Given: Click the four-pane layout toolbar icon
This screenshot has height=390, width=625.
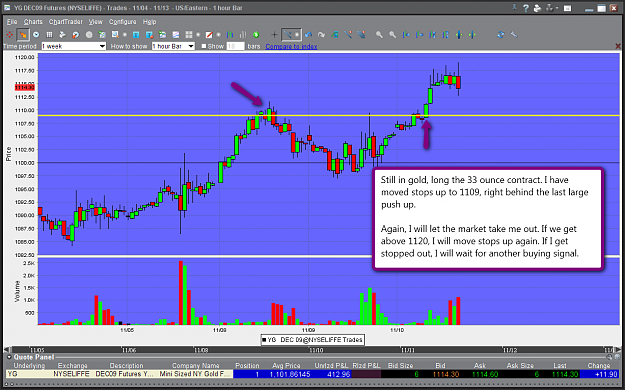Looking at the screenshot, I should 189,35.
